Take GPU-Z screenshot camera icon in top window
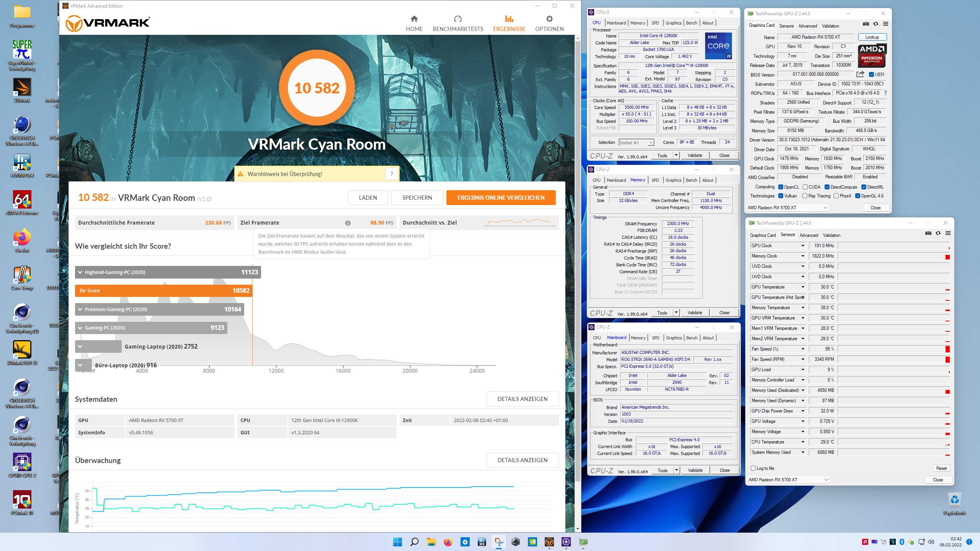This screenshot has width=980, height=551. [866, 24]
